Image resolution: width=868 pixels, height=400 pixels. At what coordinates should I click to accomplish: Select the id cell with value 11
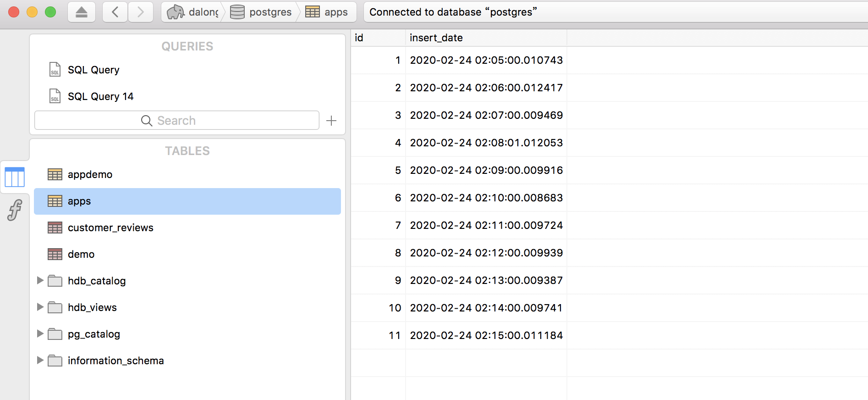[378, 335]
